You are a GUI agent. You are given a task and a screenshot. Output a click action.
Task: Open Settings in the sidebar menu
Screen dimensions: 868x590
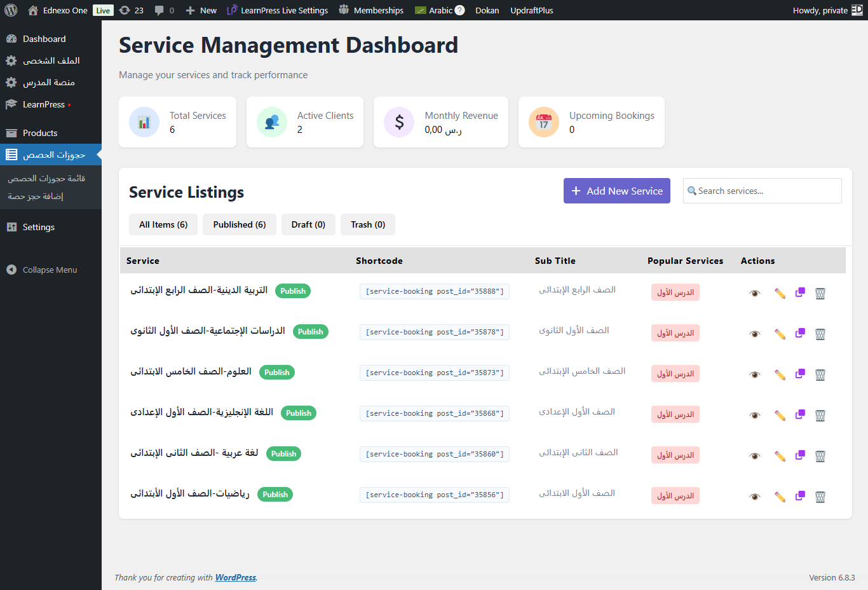pyautogui.click(x=39, y=227)
